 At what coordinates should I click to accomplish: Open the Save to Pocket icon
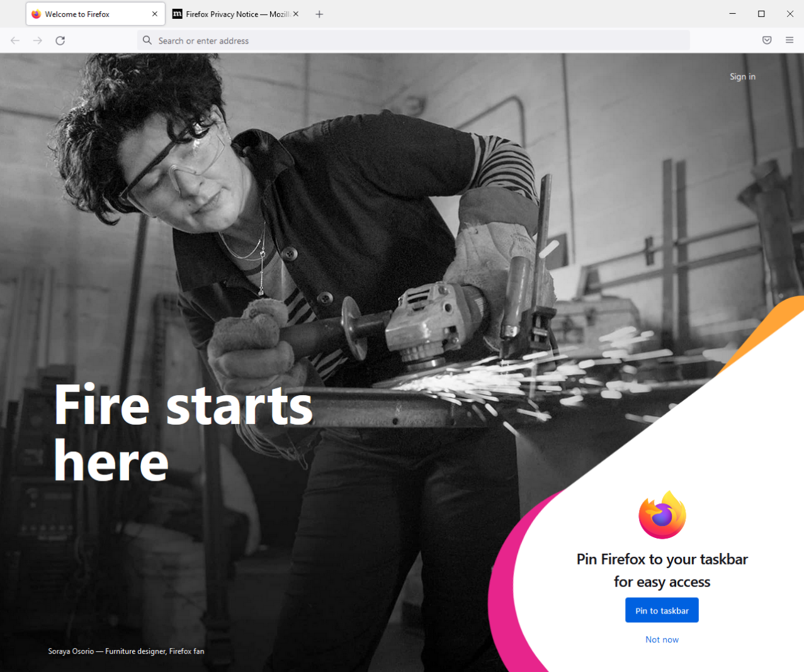pyautogui.click(x=767, y=40)
